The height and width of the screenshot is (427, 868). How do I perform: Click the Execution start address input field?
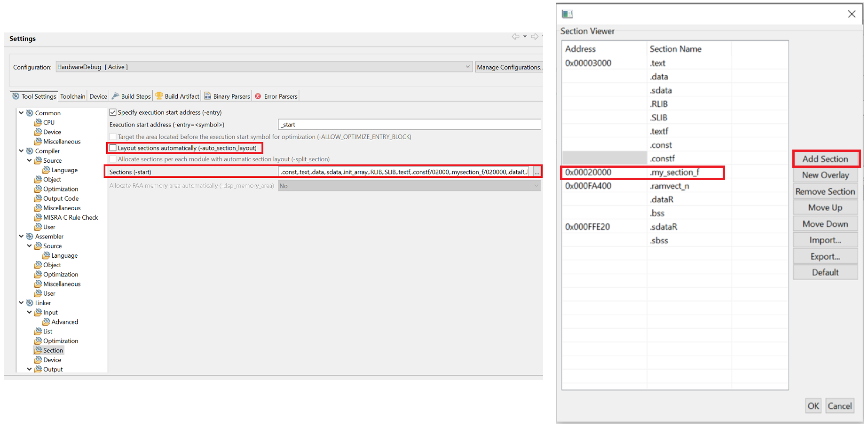tap(409, 125)
